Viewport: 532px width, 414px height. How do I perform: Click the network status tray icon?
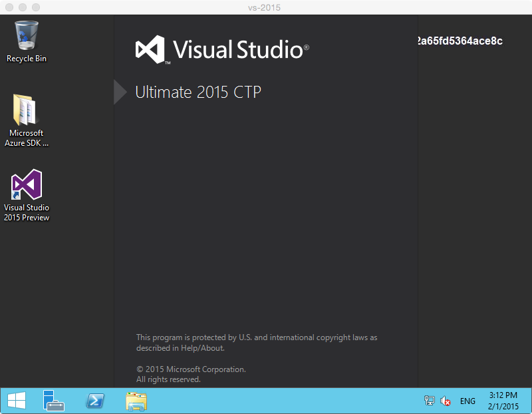[x=429, y=401]
